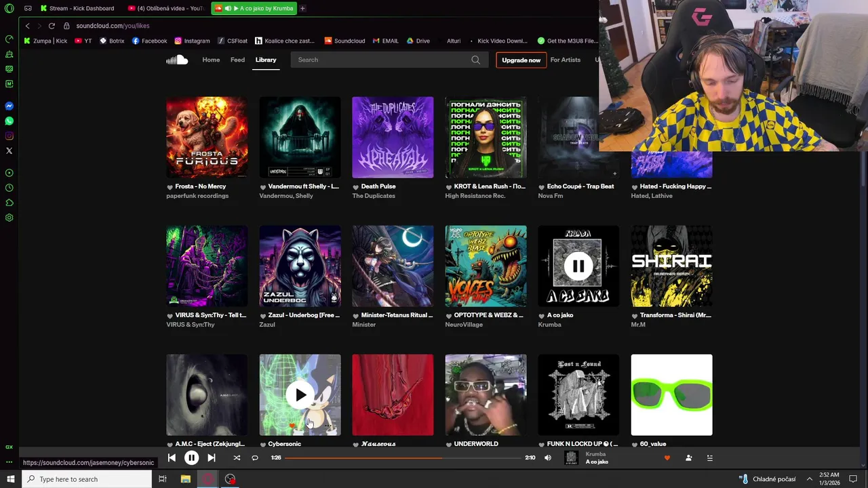Image resolution: width=868 pixels, height=488 pixels.
Task: Click the Upgrade now button
Action: [x=521, y=60]
